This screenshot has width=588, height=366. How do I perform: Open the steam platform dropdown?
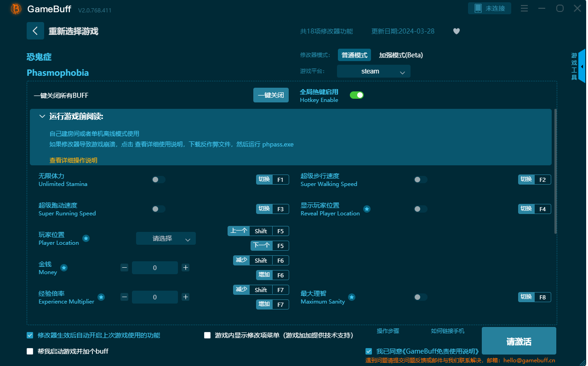(373, 71)
